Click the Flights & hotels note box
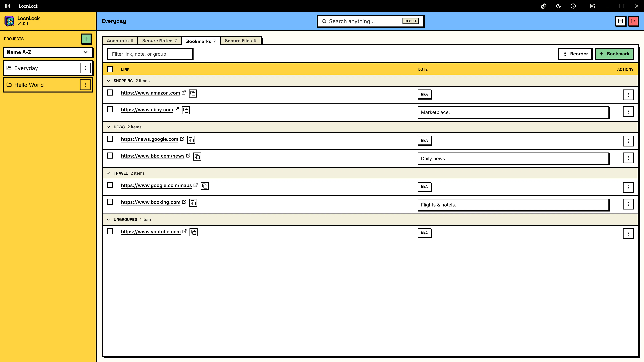 pyautogui.click(x=513, y=205)
